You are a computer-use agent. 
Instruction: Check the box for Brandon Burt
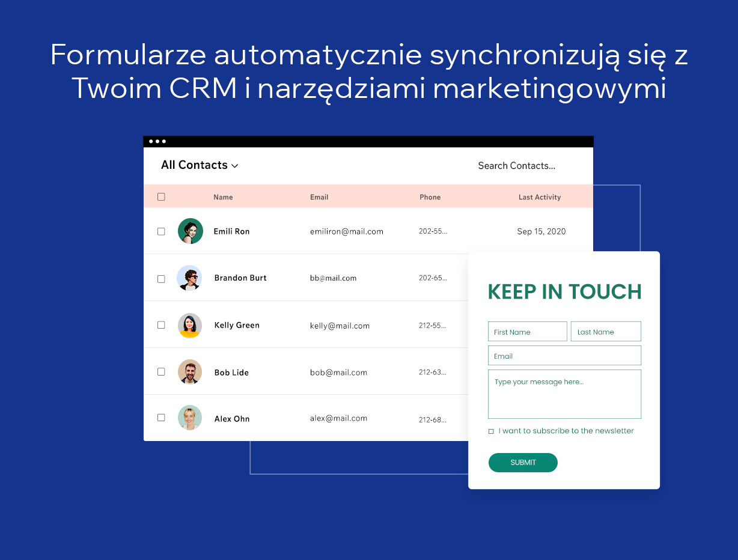tap(161, 279)
